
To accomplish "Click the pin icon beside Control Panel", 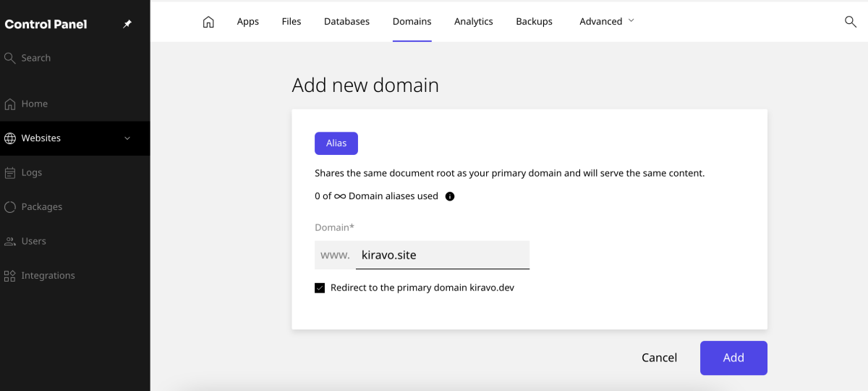I will click(127, 24).
